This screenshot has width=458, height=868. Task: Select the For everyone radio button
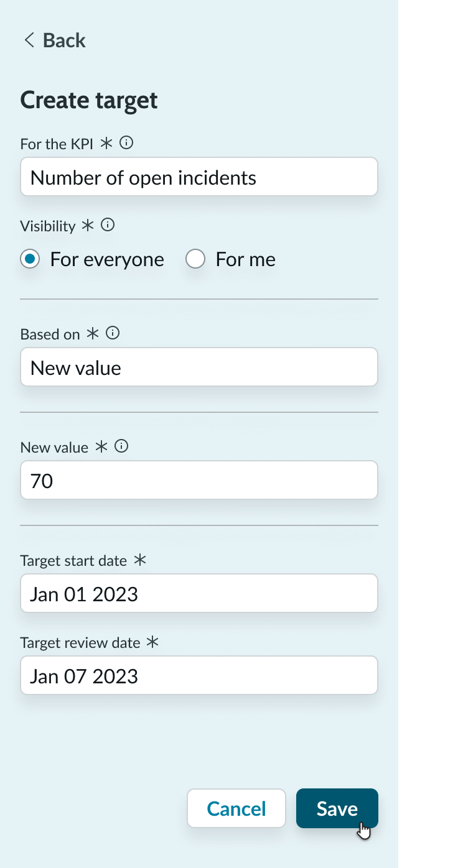click(x=30, y=259)
